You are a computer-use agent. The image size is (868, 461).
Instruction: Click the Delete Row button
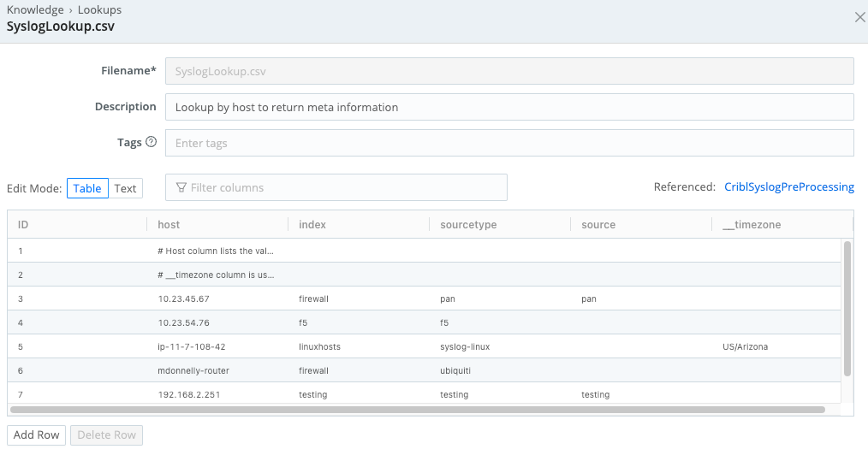coord(106,435)
